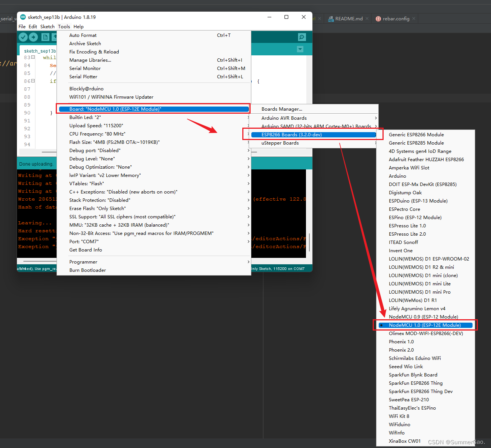
Task: Choose lwIP Variant "v2 Lower Memory" entry
Action: coord(154,175)
